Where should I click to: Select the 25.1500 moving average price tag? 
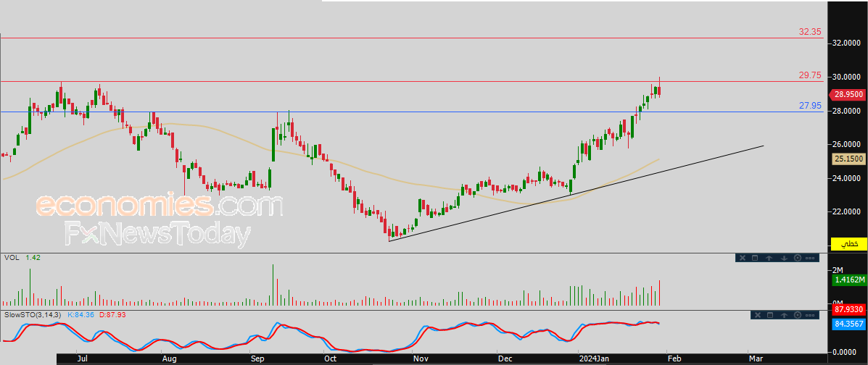(x=848, y=159)
